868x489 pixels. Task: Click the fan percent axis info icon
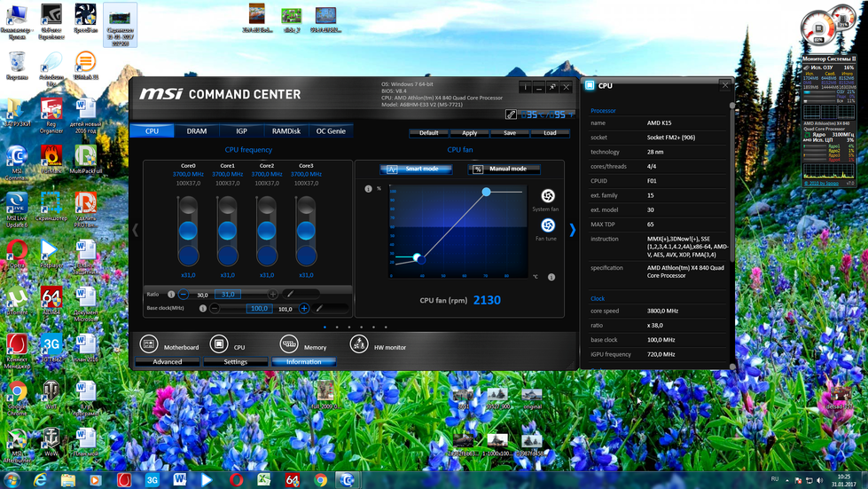(x=368, y=189)
